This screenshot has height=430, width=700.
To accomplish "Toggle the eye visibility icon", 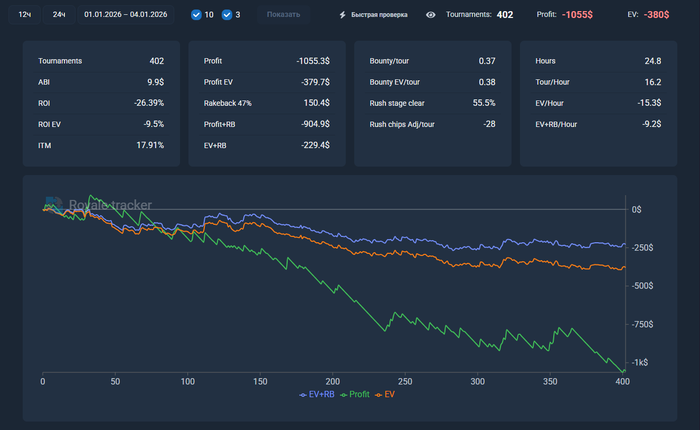I will click(430, 15).
